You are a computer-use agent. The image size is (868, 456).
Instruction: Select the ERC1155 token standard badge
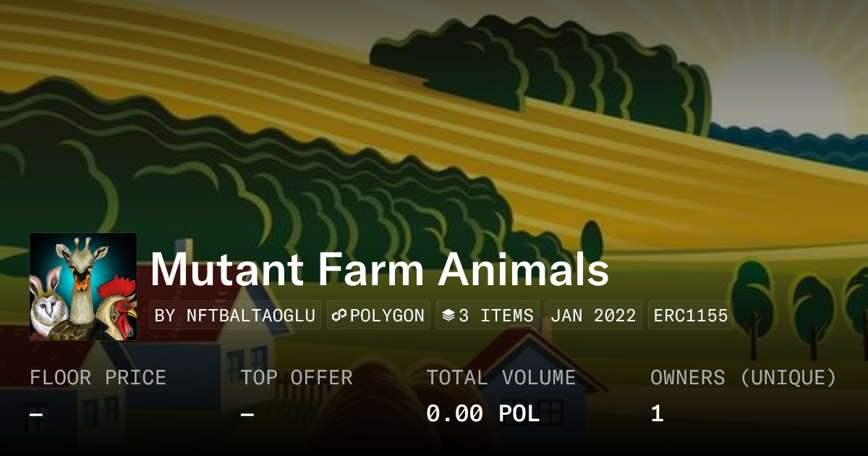click(x=691, y=316)
